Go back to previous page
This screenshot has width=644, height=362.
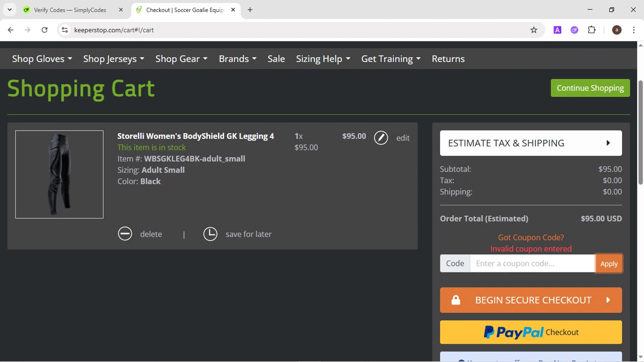point(11,30)
